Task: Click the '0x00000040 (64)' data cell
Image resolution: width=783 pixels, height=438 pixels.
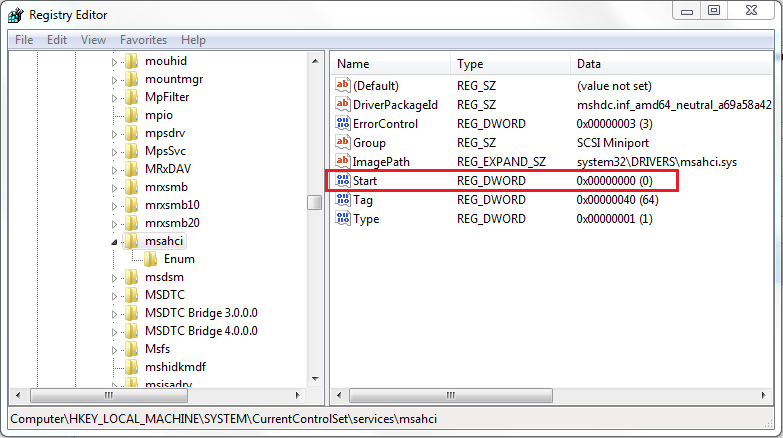Action: 617,199
